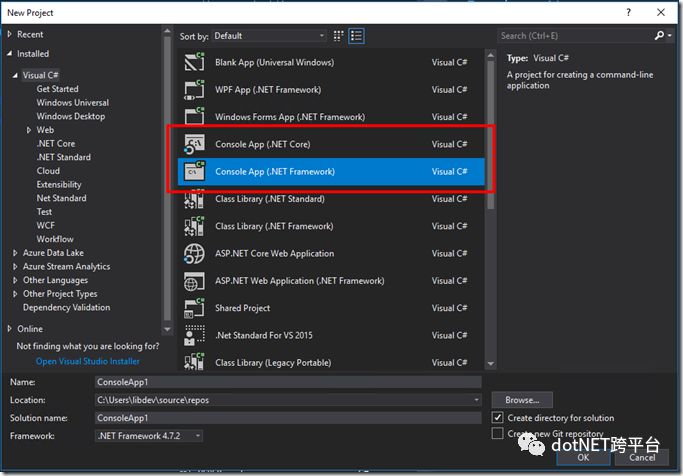
Task: Expand the Azure Stream Analytics node
Action: 15,267
